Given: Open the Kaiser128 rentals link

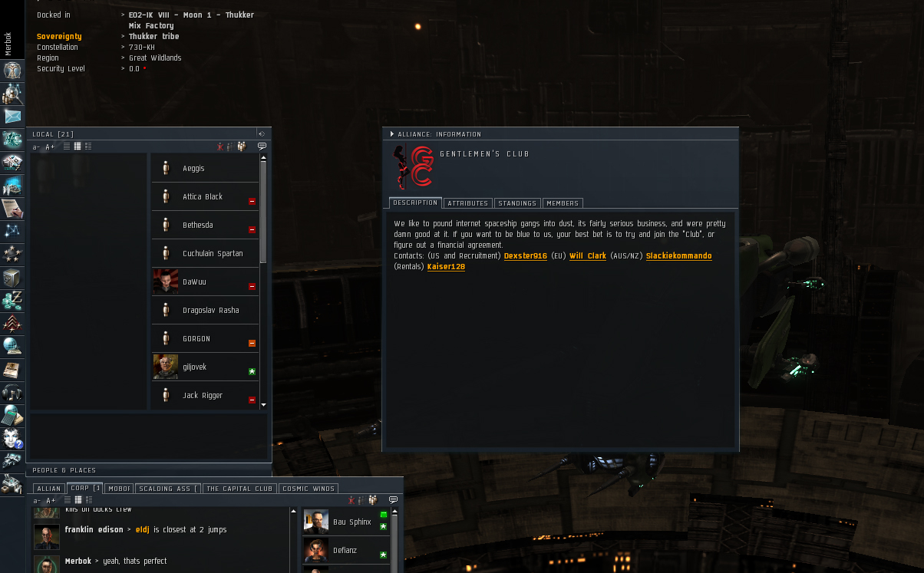Looking at the screenshot, I should pyautogui.click(x=446, y=267).
